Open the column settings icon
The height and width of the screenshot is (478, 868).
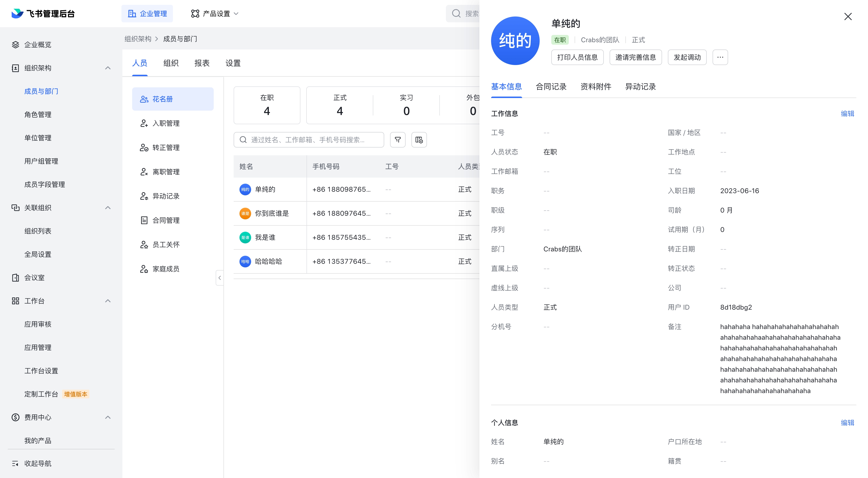click(x=419, y=140)
